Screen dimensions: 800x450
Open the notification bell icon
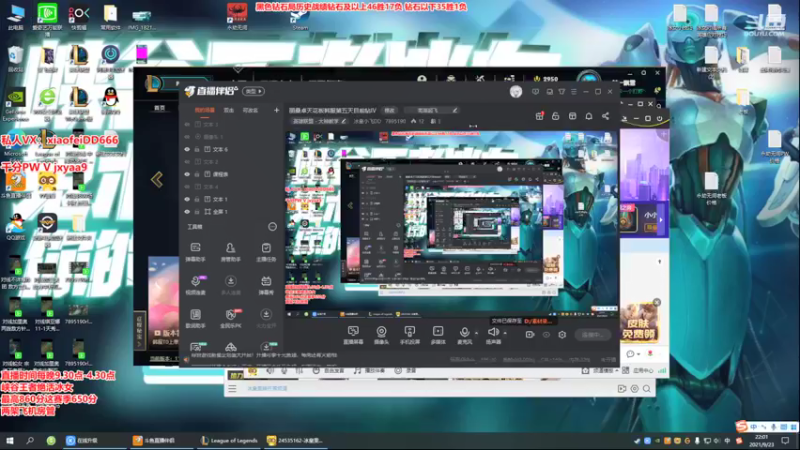[x=589, y=116]
